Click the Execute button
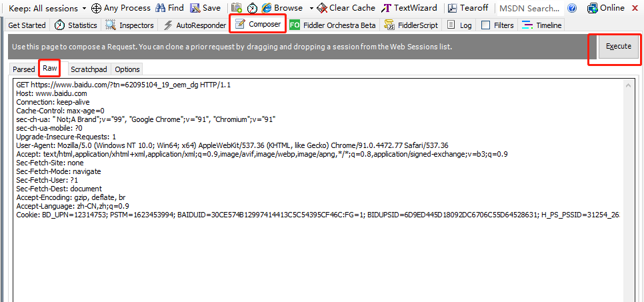 point(619,47)
